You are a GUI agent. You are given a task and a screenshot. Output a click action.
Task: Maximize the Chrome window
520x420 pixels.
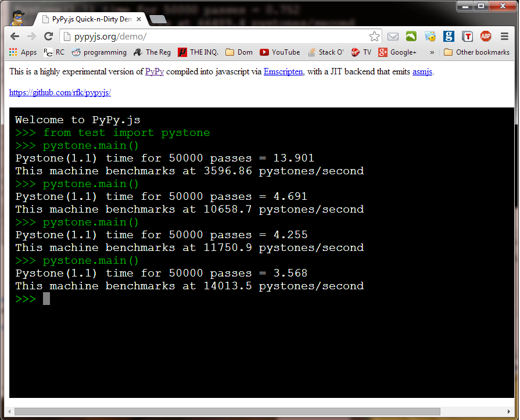(x=481, y=6)
